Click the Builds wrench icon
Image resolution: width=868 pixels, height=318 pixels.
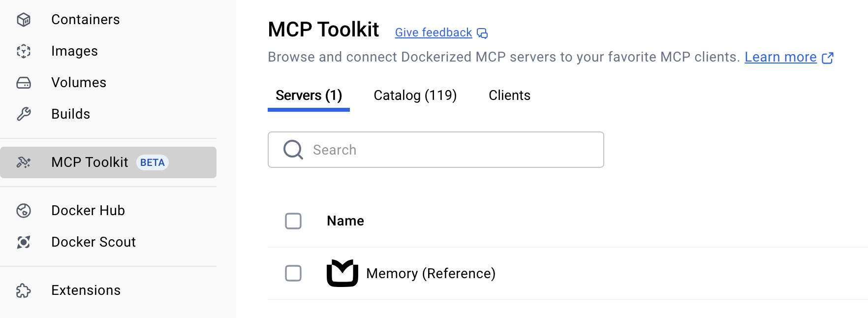[x=24, y=114]
